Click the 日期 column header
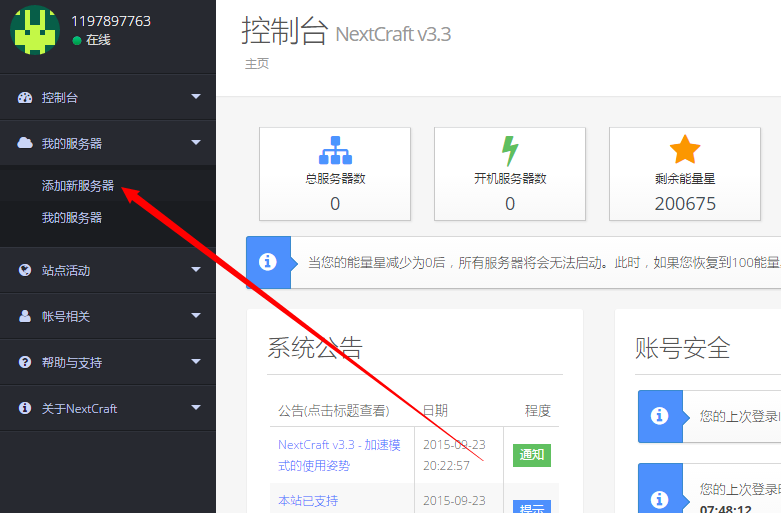This screenshot has height=513, width=781. 435,410
